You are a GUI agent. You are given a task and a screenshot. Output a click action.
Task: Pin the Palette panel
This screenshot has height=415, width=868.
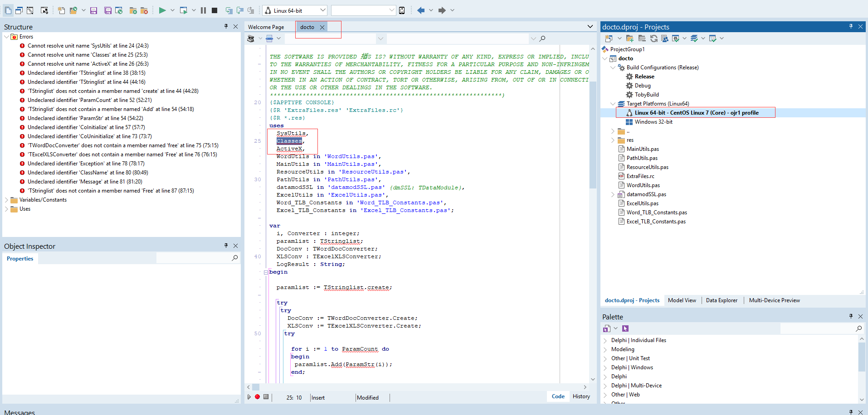click(851, 316)
